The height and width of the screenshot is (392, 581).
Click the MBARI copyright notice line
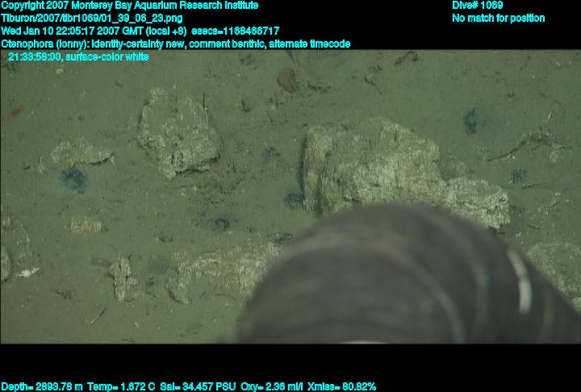pos(129,6)
